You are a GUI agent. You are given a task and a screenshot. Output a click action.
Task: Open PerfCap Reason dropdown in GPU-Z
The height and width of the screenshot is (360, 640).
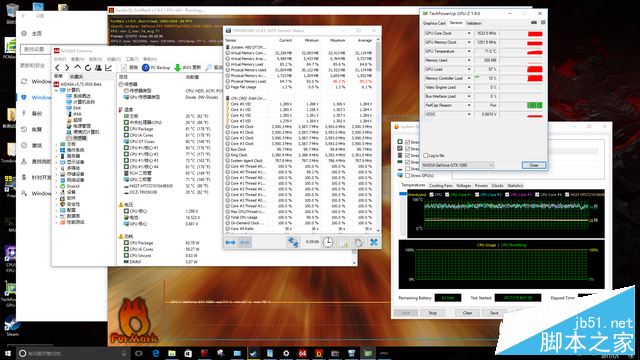click(469, 105)
